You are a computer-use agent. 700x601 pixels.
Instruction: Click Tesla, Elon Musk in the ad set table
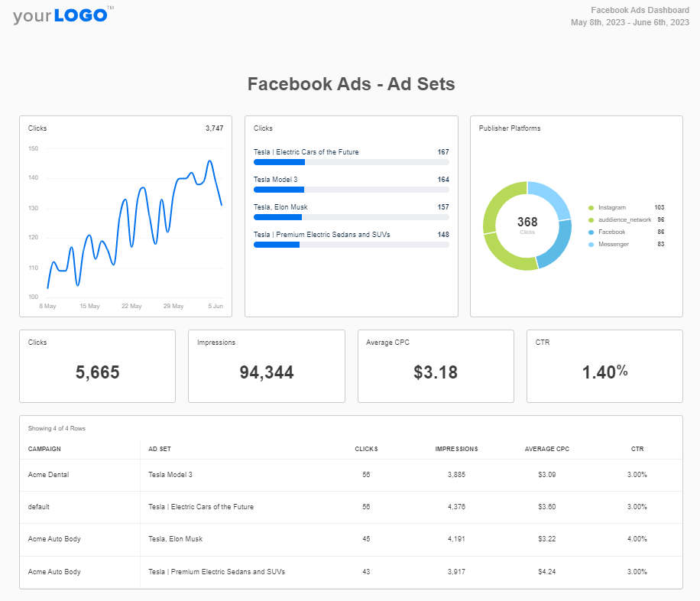click(176, 539)
